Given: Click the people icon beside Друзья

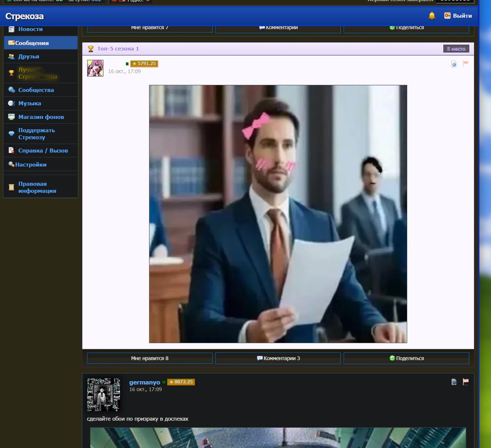Looking at the screenshot, I should pyautogui.click(x=11, y=57).
